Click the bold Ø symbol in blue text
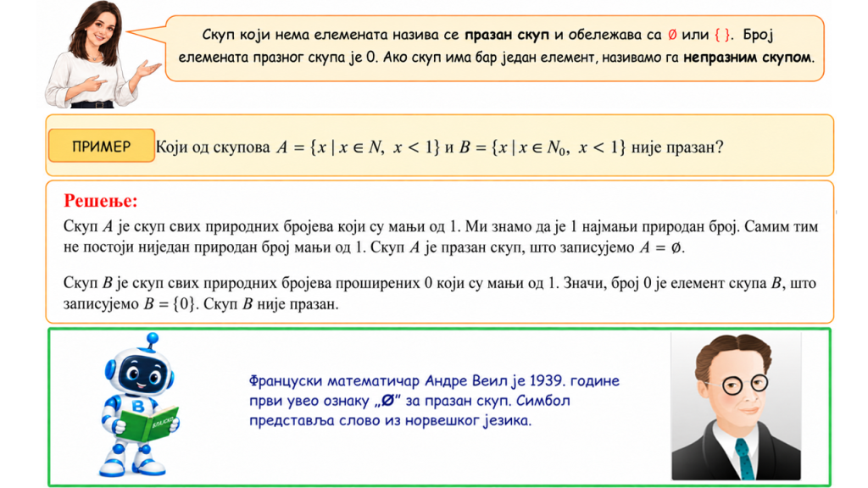868x488 pixels. click(x=387, y=401)
